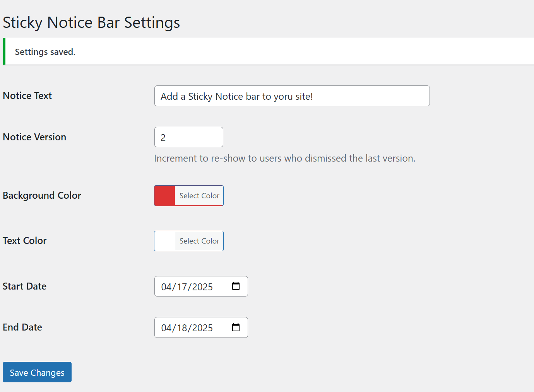Image resolution: width=534 pixels, height=392 pixels.
Task: Click the End Date field showing 04/18/2025
Action: pyautogui.click(x=201, y=327)
